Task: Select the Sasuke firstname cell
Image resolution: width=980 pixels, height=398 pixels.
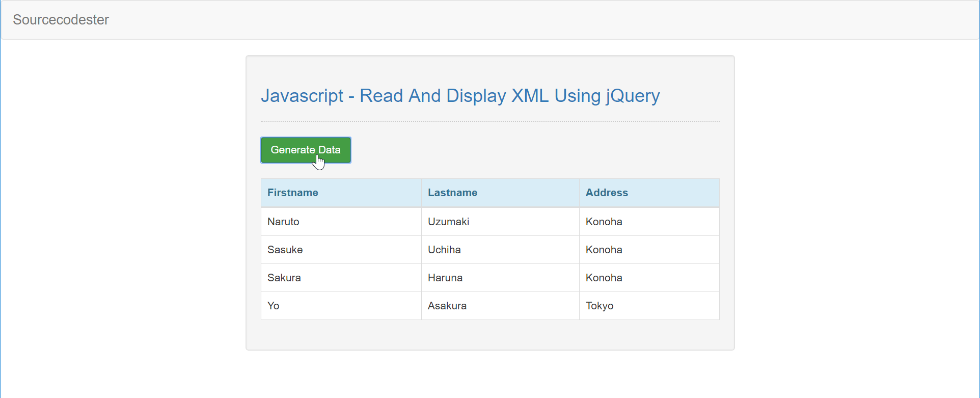Action: coord(341,250)
